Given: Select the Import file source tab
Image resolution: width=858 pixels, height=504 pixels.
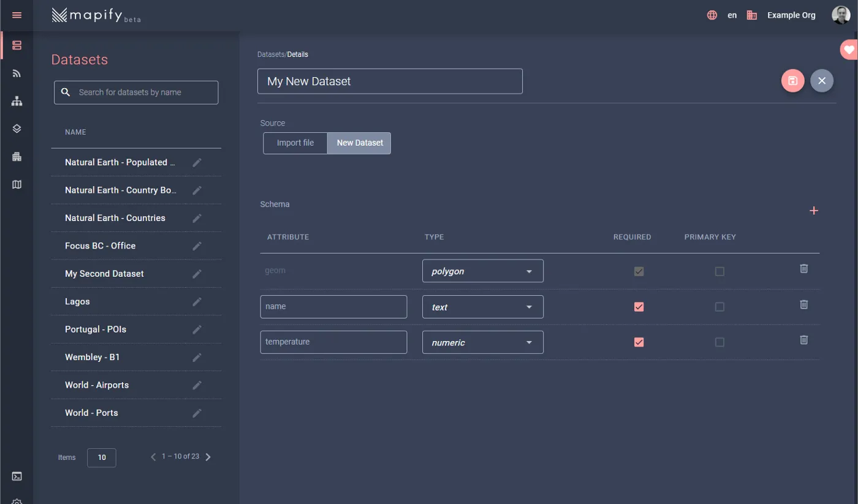Looking at the screenshot, I should pyautogui.click(x=295, y=143).
